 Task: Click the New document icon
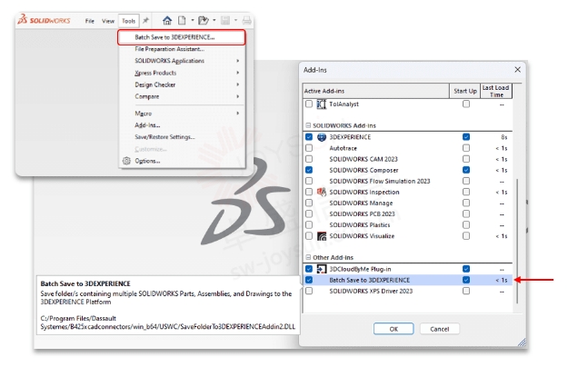[x=182, y=20]
